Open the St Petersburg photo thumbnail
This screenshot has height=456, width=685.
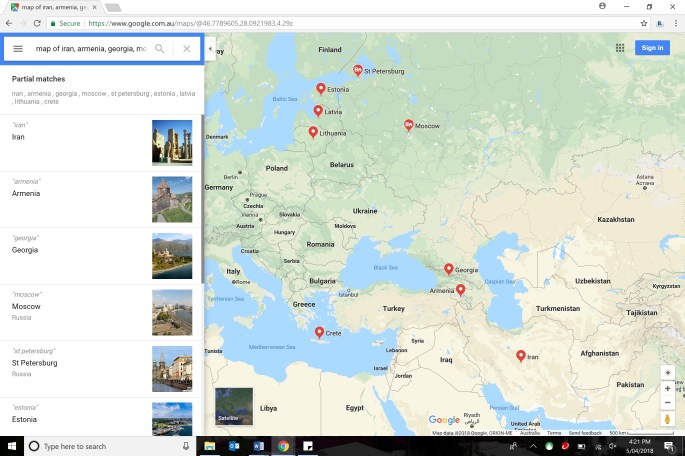[x=172, y=369]
